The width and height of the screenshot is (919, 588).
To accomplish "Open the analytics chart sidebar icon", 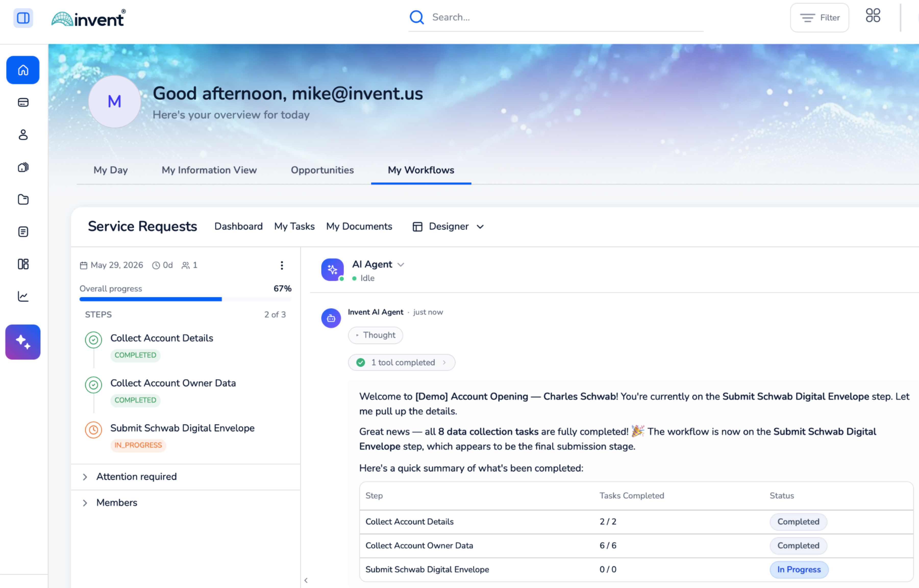I will 23,296.
